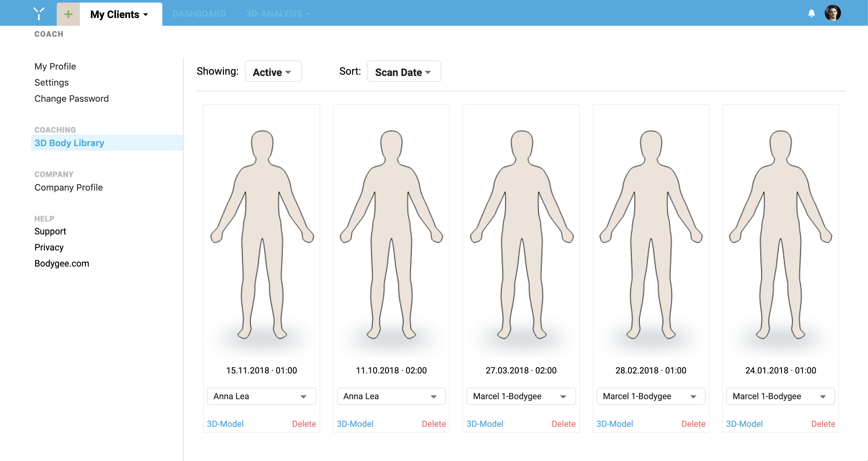Open the user avatar profile picture
The width and height of the screenshot is (868, 461).
(833, 13)
